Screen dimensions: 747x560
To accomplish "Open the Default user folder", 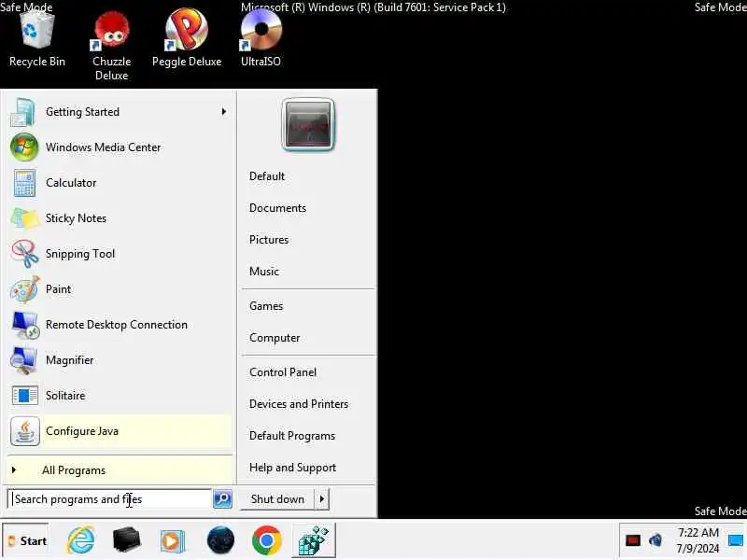I will [x=267, y=176].
